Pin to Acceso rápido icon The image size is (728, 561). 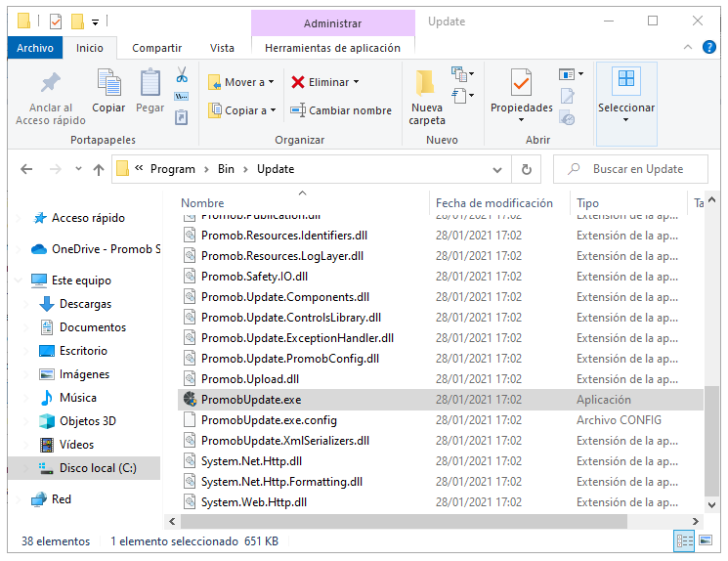coord(51,84)
